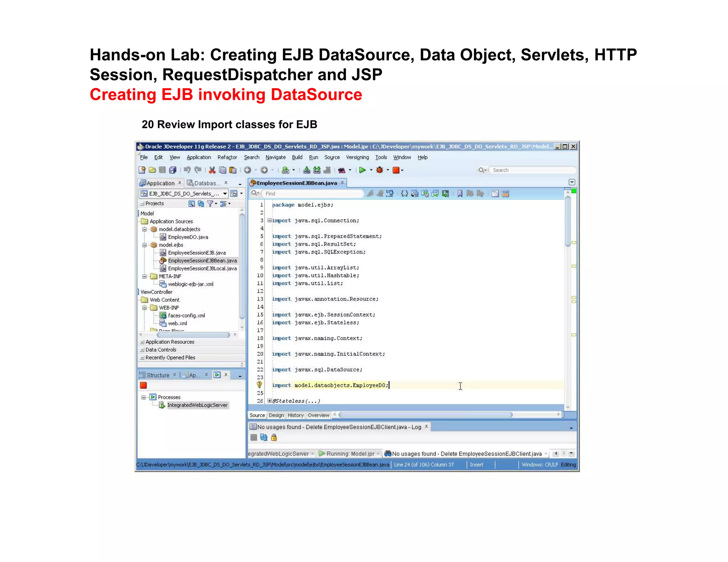Viewport: 728px width, 562px height.
Task: Click the refresh icon in Log panel
Action: (263, 437)
